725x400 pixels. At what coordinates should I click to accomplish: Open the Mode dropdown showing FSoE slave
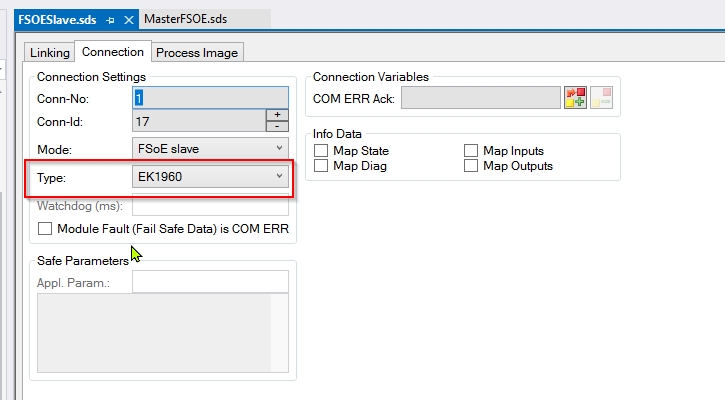(210, 149)
